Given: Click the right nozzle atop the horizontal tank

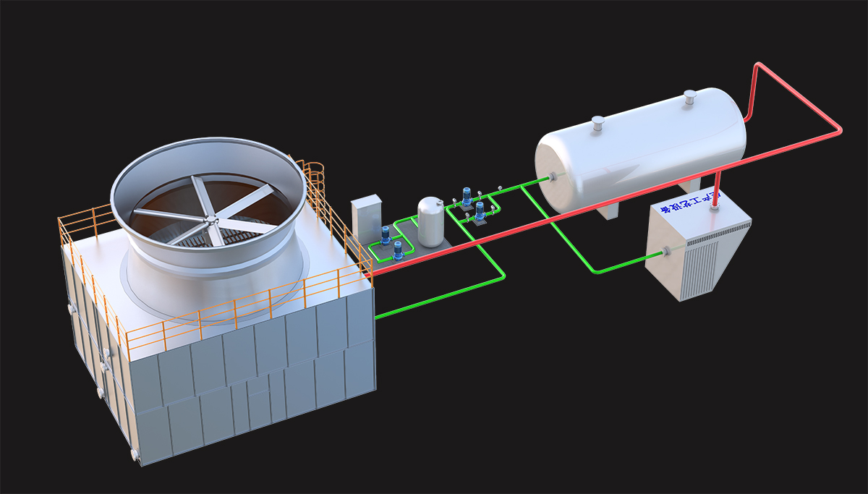Looking at the screenshot, I should (690, 95).
